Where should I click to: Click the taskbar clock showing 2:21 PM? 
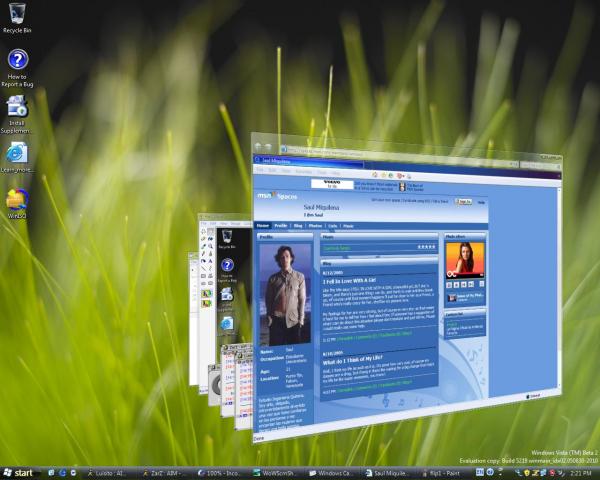click(x=580, y=473)
